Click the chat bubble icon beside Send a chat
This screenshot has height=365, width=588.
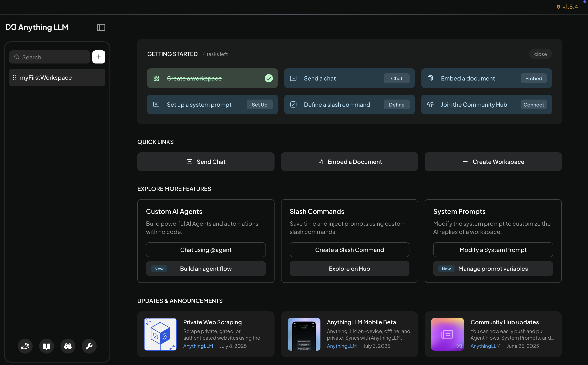pos(293,78)
